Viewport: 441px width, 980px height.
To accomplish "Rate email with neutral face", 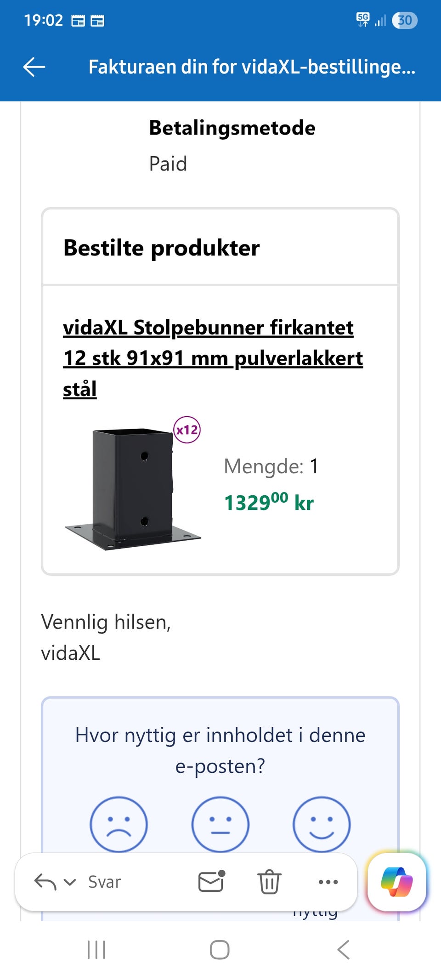I will click(220, 825).
